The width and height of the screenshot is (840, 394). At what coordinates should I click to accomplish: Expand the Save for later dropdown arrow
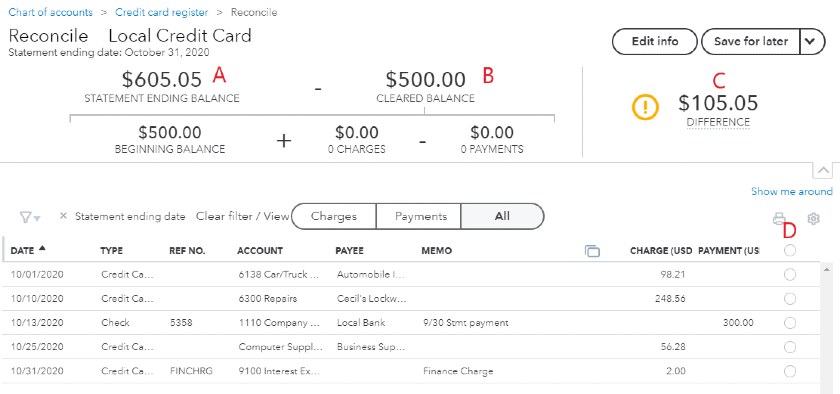813,42
